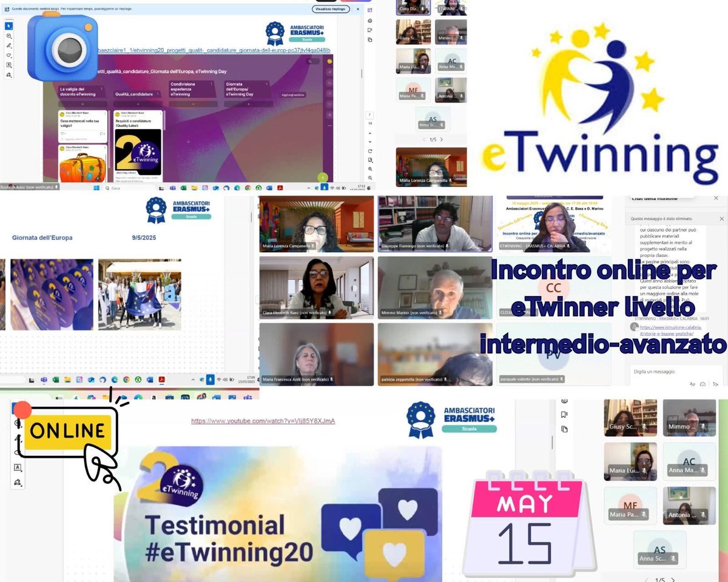This screenshot has height=582, width=728.
Task: Click the send message arrow icon in chat
Action: pyautogui.click(x=716, y=384)
